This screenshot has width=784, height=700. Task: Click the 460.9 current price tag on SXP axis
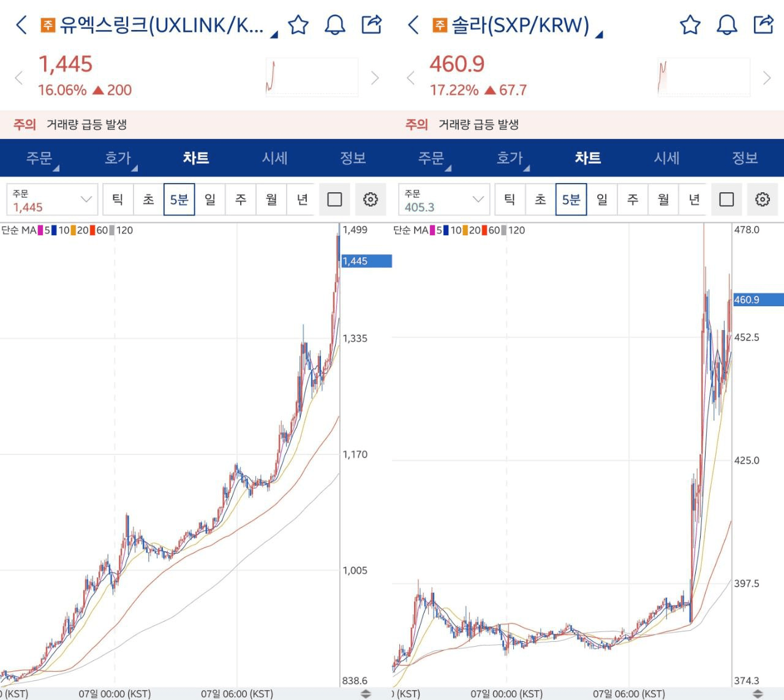point(758,299)
